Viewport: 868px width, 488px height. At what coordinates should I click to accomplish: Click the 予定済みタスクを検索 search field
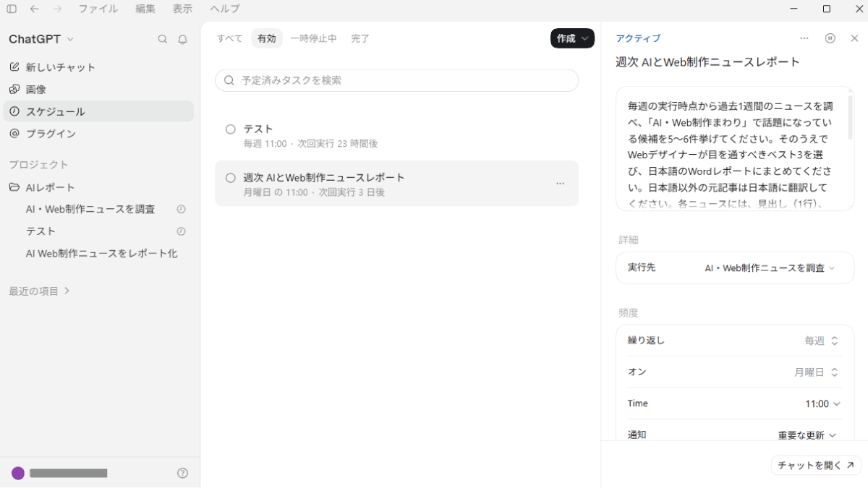(x=396, y=80)
